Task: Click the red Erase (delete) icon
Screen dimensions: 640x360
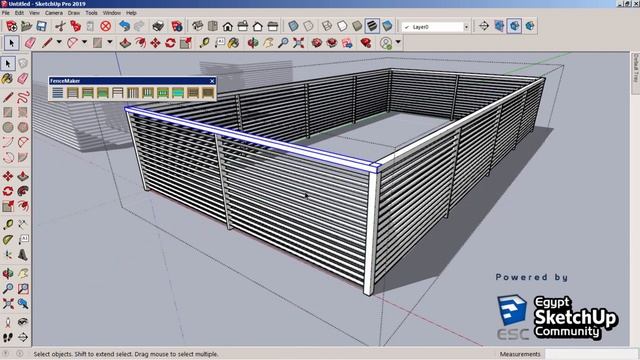Action: [x=106, y=27]
